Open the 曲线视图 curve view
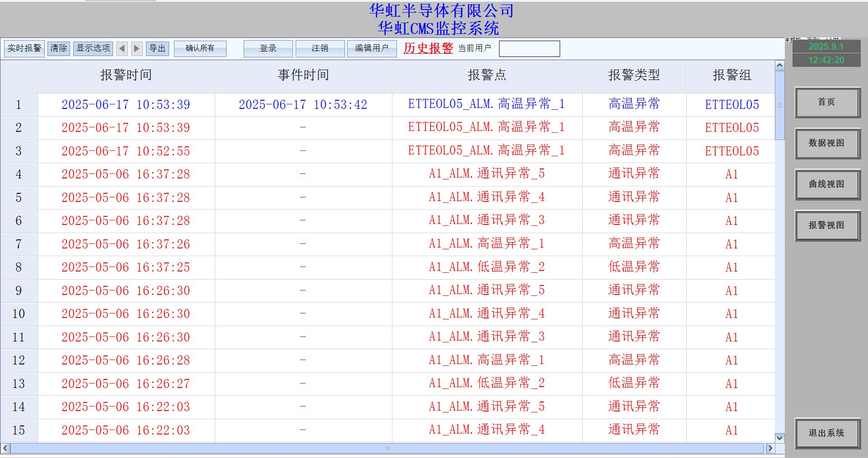 pyautogui.click(x=827, y=185)
